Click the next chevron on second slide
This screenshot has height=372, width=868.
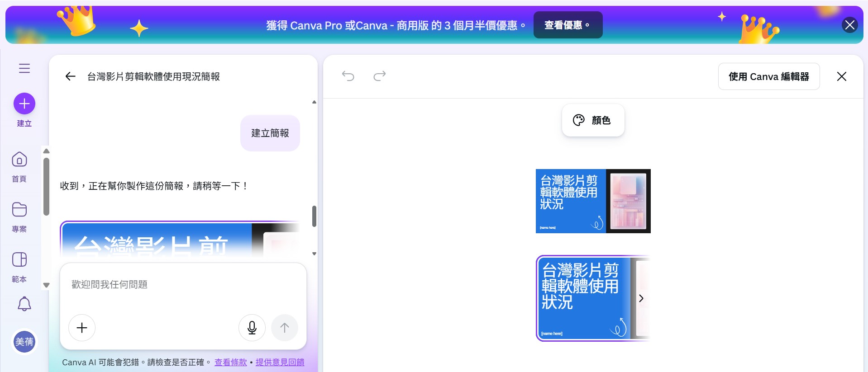(x=641, y=298)
